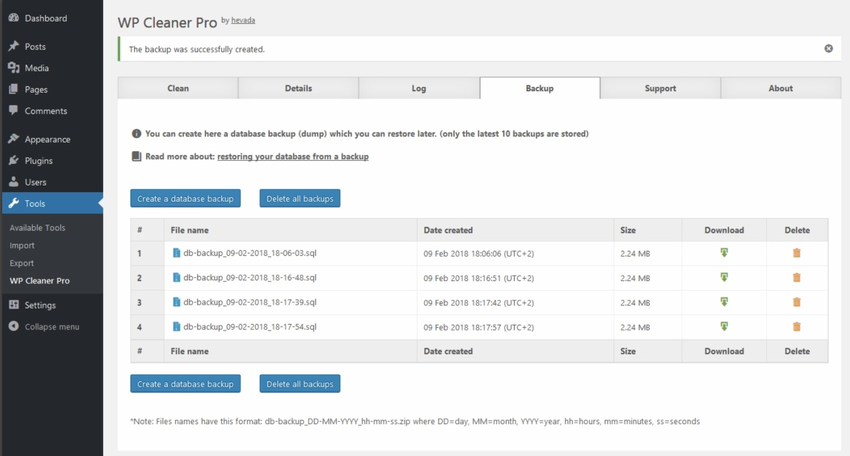Download backup db-backup_09-02-2018_18-17-39.sql
The width and height of the screenshot is (850, 456).
click(x=724, y=301)
